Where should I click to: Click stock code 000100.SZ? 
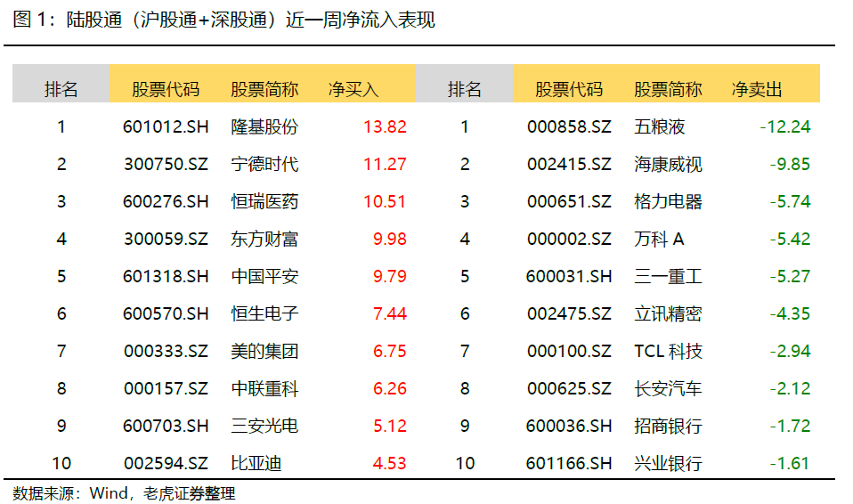tap(569, 351)
